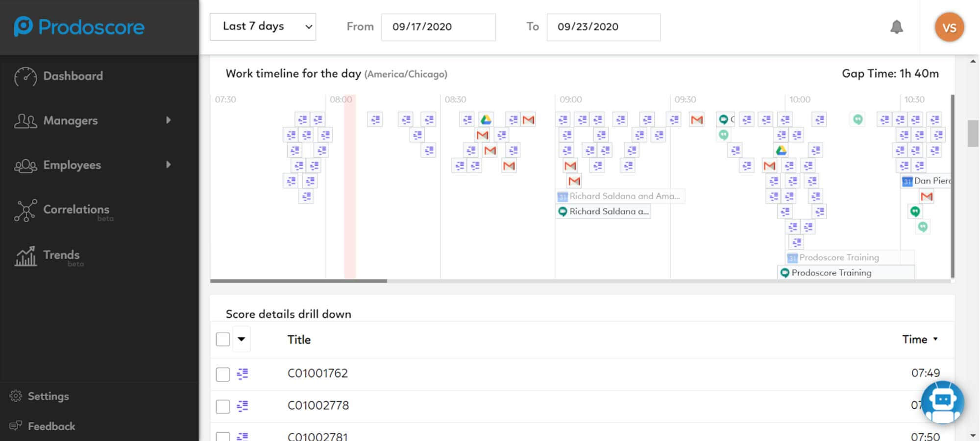This screenshot has height=441, width=980.
Task: Click the timeline horizontal scrollbar
Action: coord(298,281)
